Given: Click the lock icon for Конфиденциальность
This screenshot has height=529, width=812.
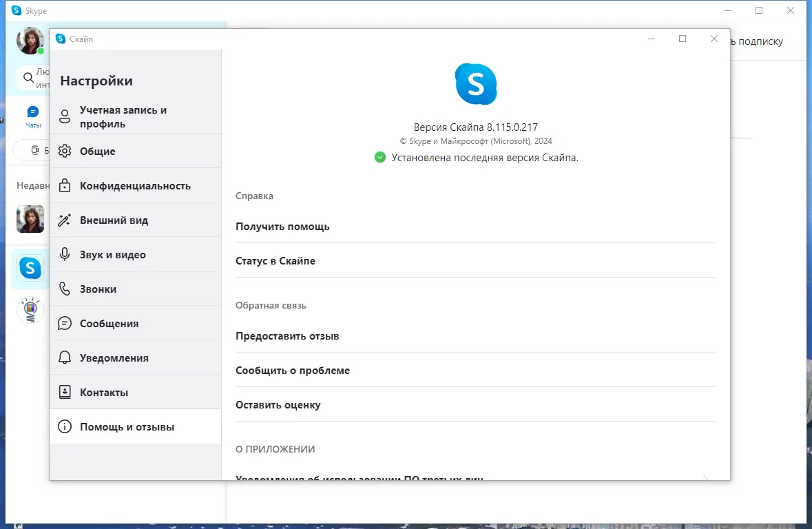Looking at the screenshot, I should pyautogui.click(x=65, y=185).
